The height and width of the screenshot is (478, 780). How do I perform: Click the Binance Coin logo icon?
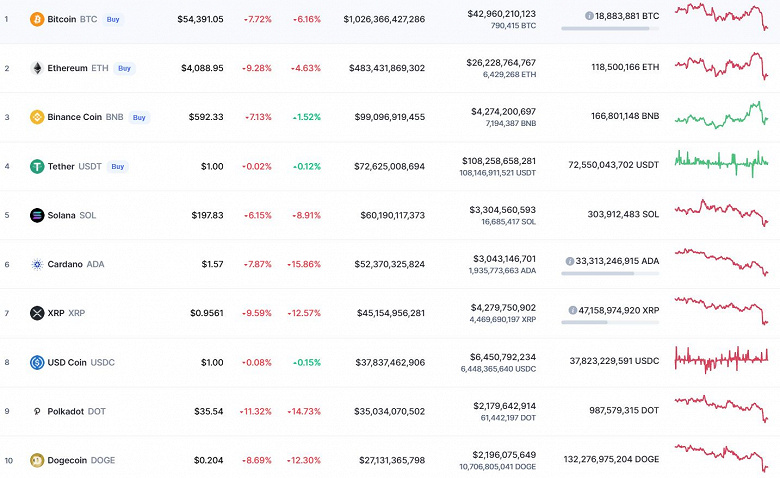[x=37, y=117]
